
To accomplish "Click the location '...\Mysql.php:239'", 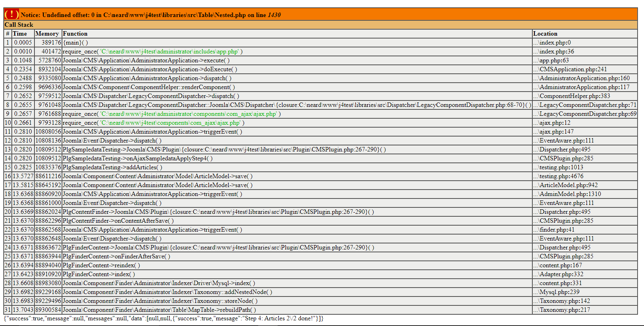I will click(x=556, y=292).
